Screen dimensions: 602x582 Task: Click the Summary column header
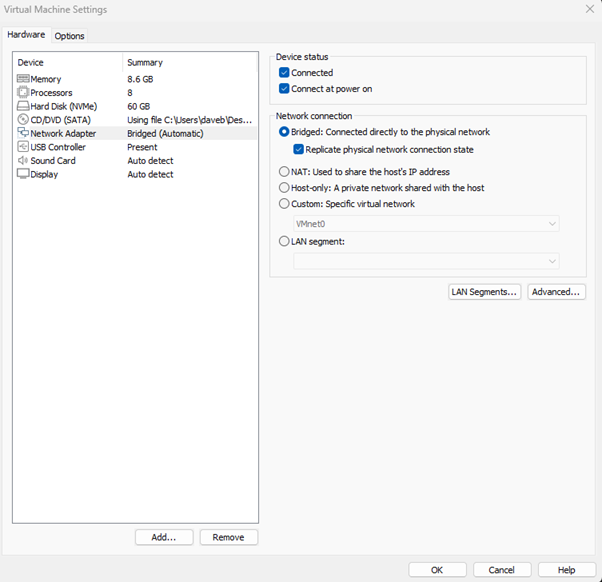(146, 62)
